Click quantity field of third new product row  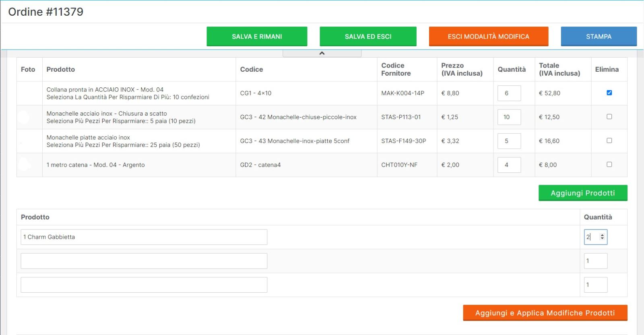pos(596,285)
